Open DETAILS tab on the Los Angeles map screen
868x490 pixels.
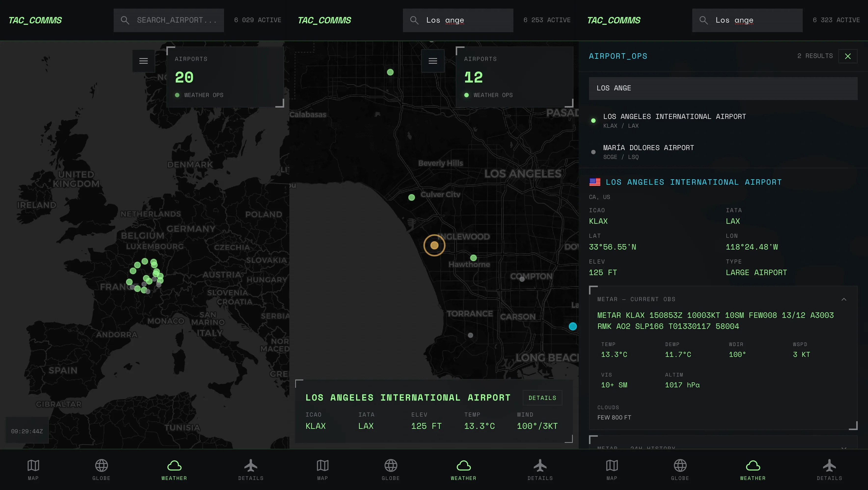pyautogui.click(x=540, y=470)
